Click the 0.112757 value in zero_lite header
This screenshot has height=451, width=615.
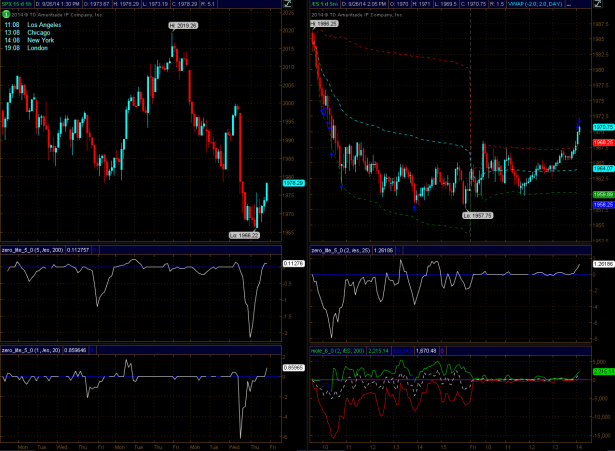[x=78, y=250]
